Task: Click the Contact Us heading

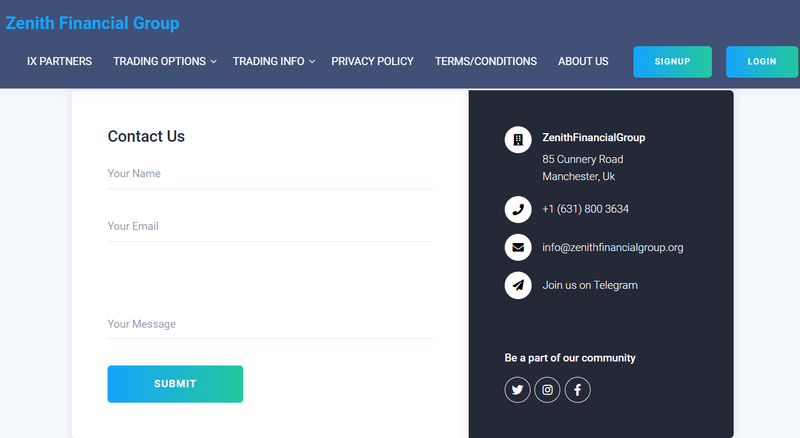Action: pos(146,136)
